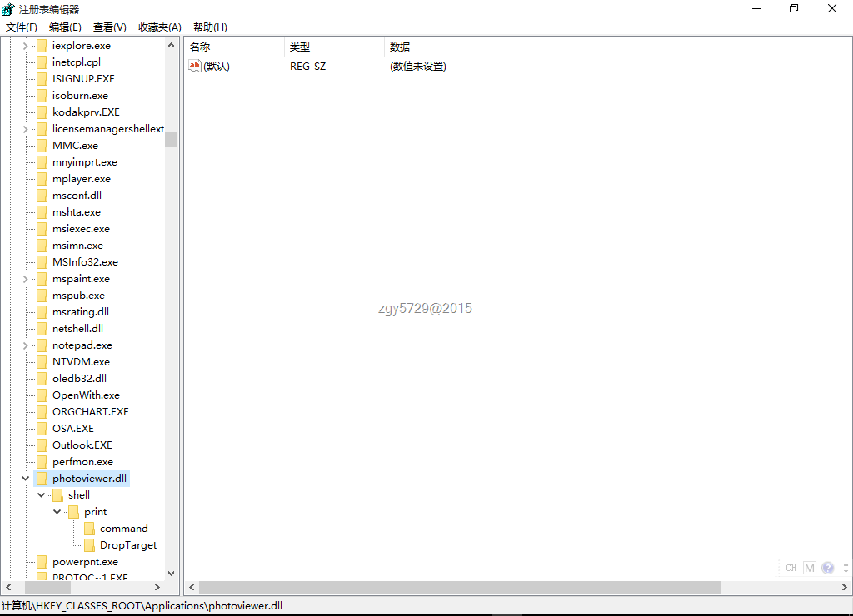
Task: Click the folder icon next to notepad.exe
Action: coord(42,345)
